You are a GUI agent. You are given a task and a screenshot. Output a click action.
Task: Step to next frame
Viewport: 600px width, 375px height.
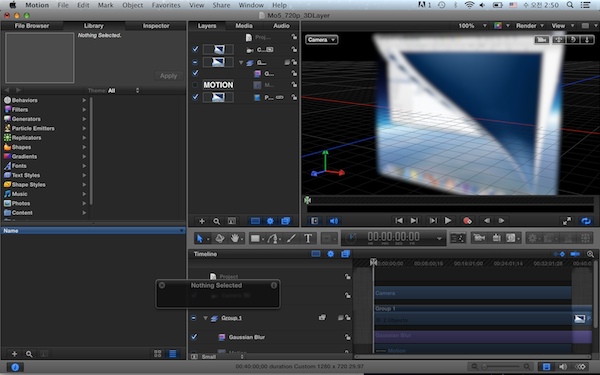click(501, 220)
